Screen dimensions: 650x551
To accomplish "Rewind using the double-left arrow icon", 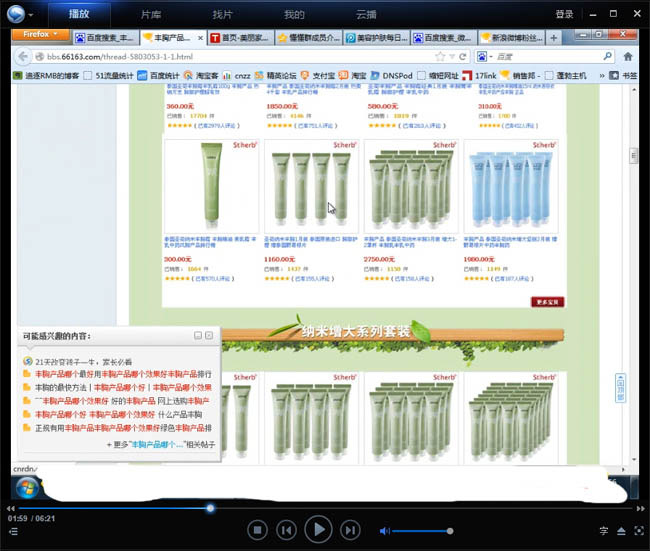I will point(10,508).
